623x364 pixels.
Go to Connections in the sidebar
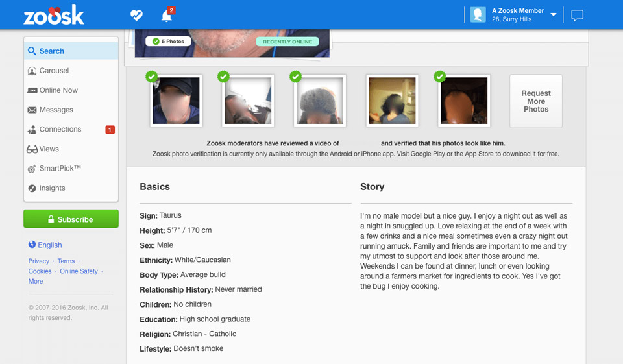(x=60, y=129)
